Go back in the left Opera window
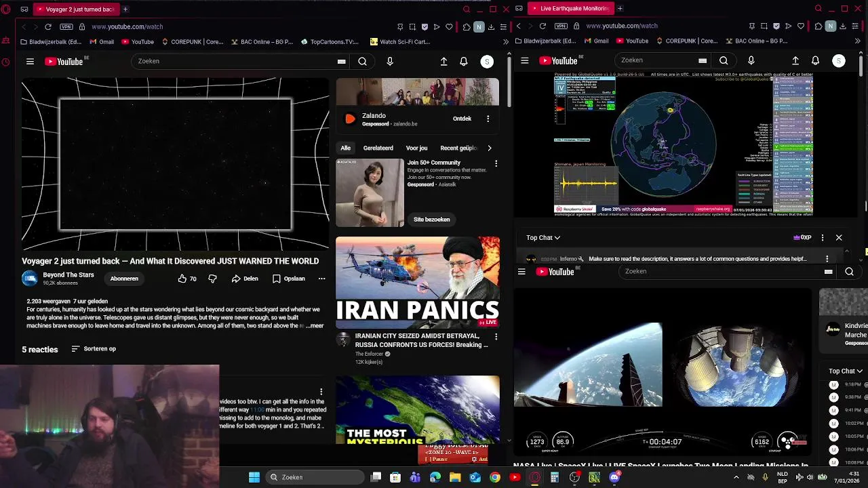The image size is (868, 488). point(24,26)
